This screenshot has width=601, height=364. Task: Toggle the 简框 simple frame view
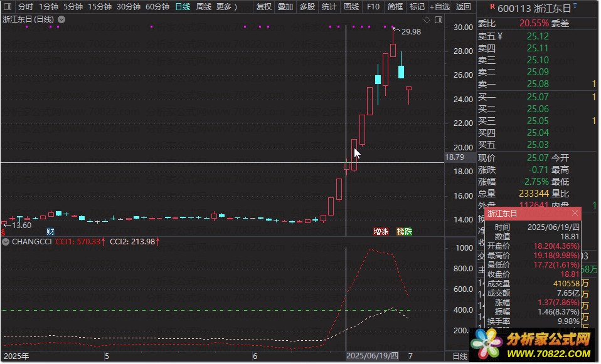[x=395, y=7]
